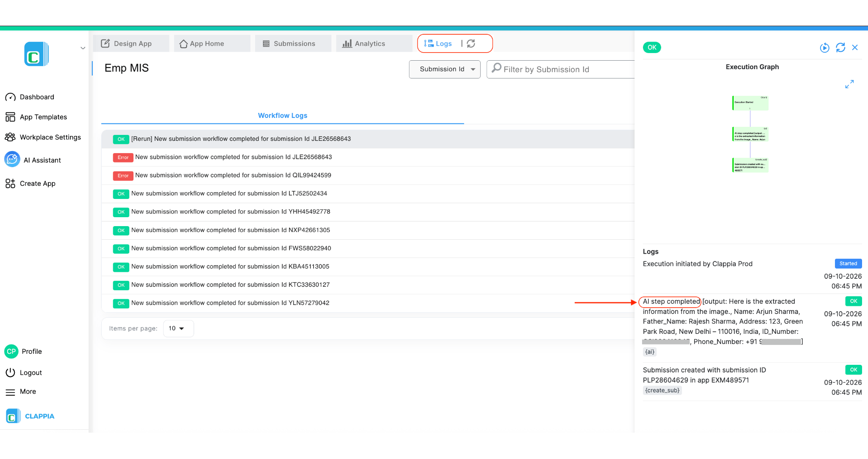Click the AI step graph node
The width and height of the screenshot is (868, 459).
tap(750, 134)
